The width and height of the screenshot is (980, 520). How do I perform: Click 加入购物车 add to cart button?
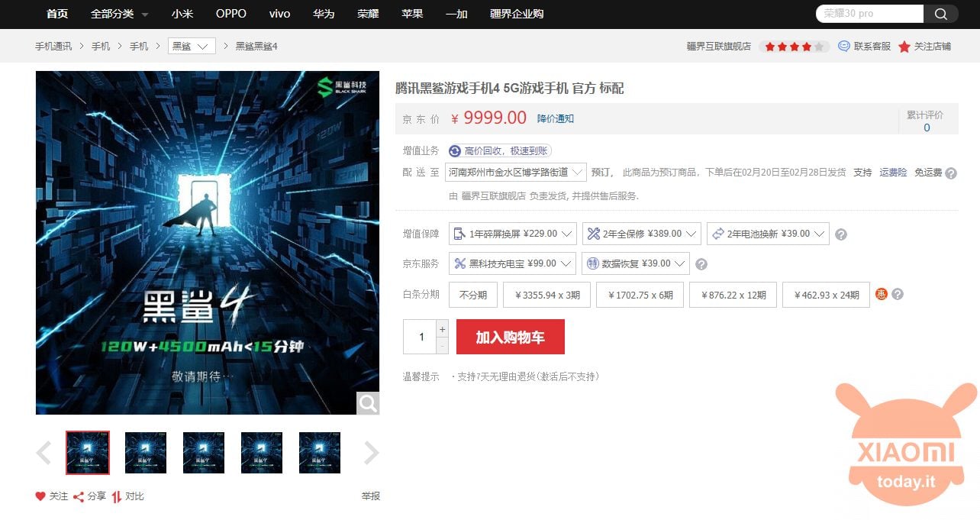tap(511, 337)
